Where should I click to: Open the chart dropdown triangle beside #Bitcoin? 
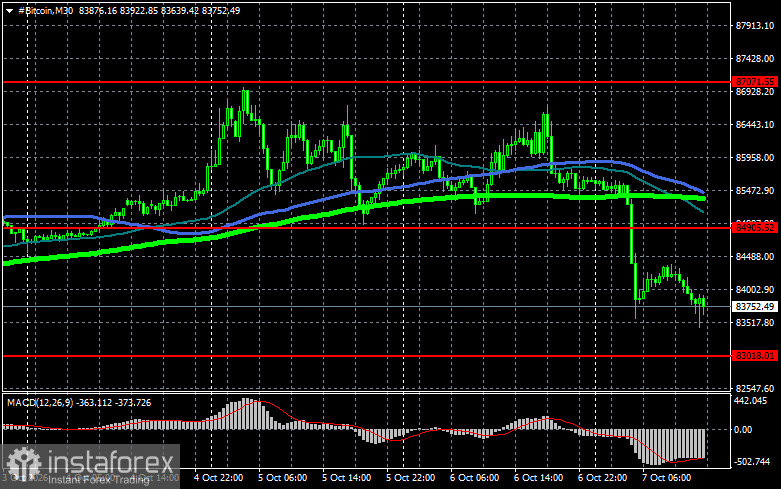(x=9, y=10)
